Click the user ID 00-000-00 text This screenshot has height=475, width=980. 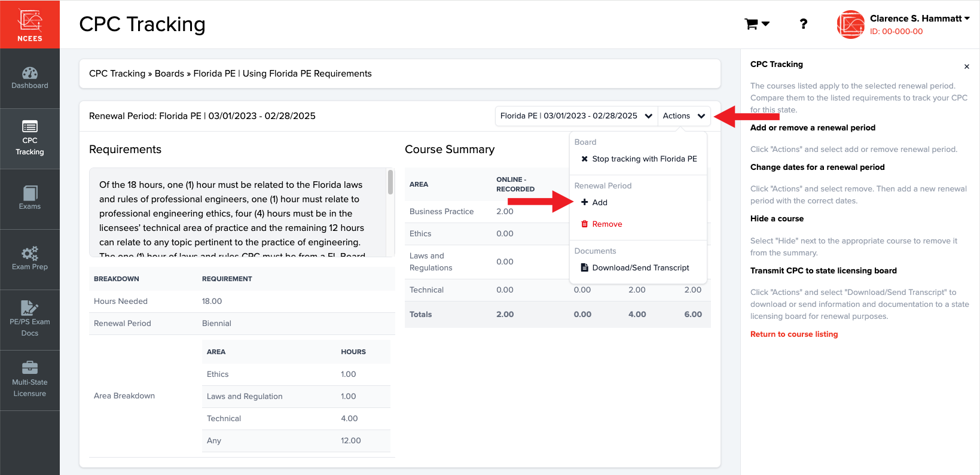pyautogui.click(x=896, y=32)
